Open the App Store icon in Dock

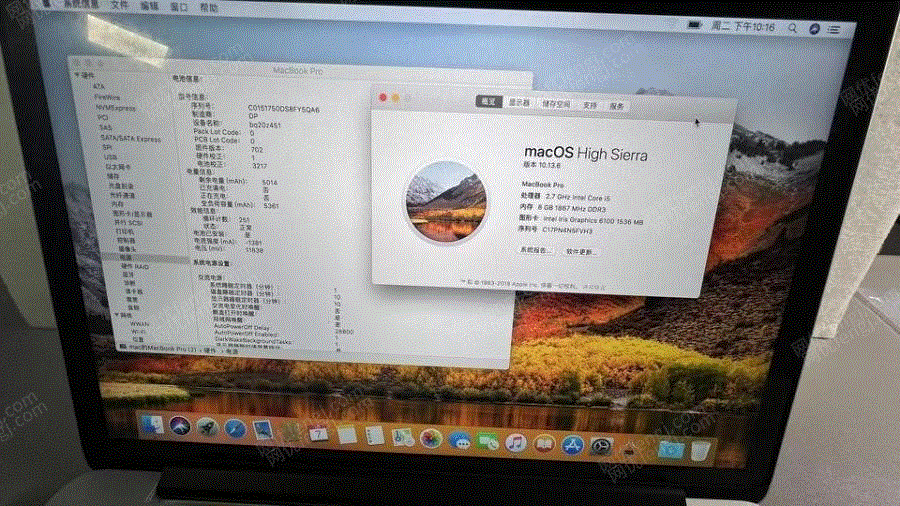pos(572,445)
